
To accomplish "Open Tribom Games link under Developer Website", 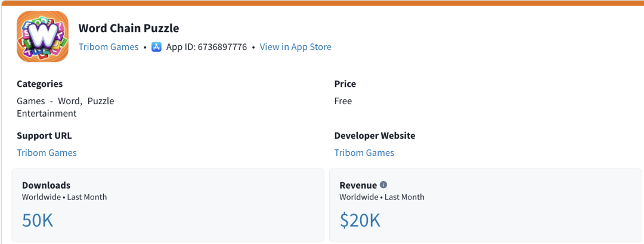I will click(364, 153).
